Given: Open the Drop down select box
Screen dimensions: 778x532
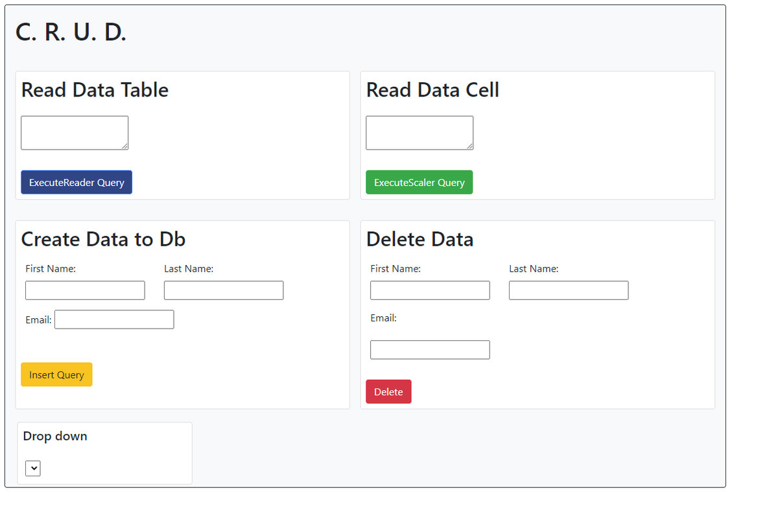Looking at the screenshot, I should pos(33,468).
